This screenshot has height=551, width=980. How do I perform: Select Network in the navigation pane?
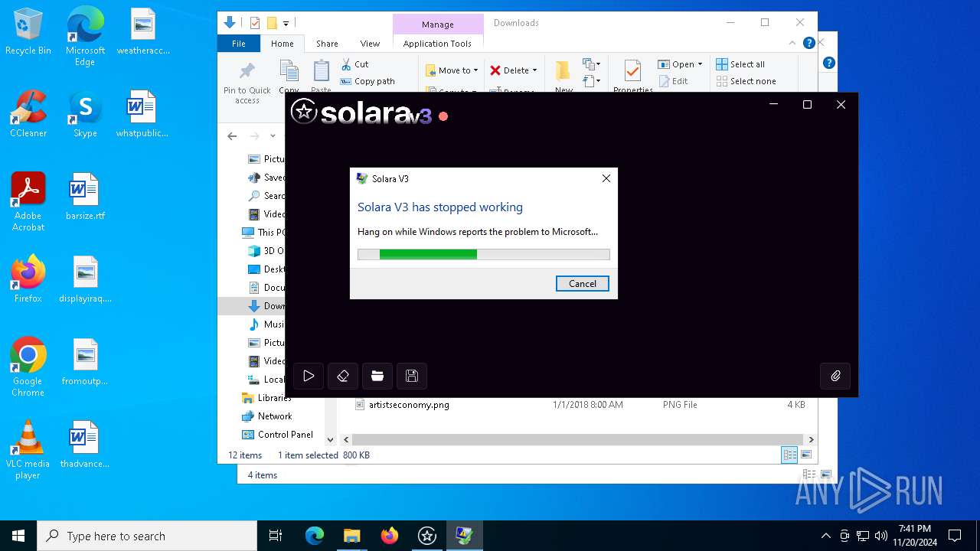(x=266, y=416)
